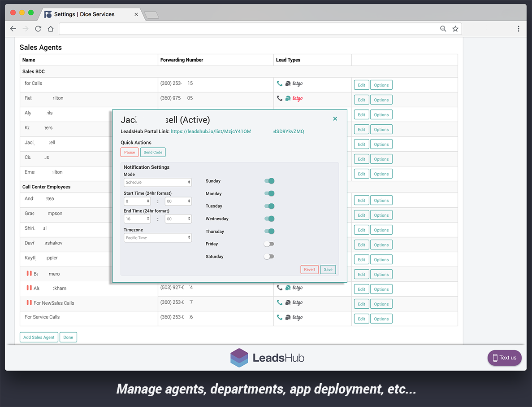
Task: Click Revert in notification settings
Action: click(309, 269)
